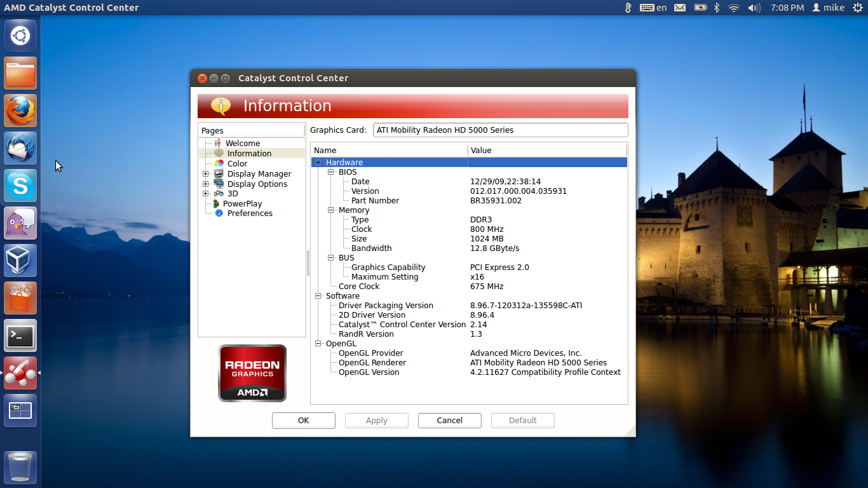Open the Bluetooth indicator menu
Screen dimensions: 868x488
coord(717,8)
